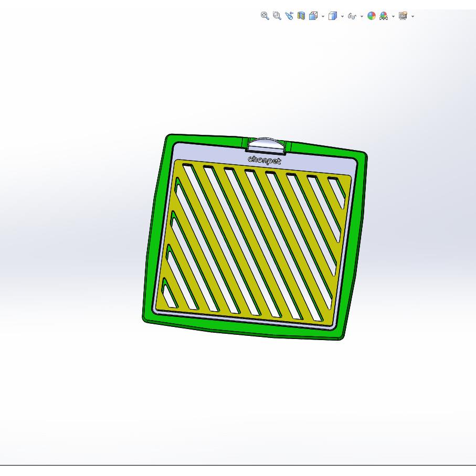Open the View Settings monitor icon

pyautogui.click(x=403, y=16)
